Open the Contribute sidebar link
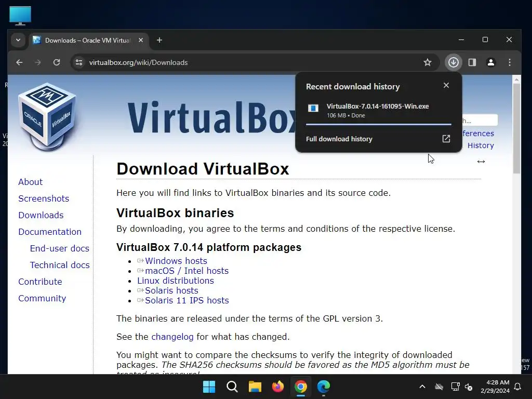 (40, 282)
